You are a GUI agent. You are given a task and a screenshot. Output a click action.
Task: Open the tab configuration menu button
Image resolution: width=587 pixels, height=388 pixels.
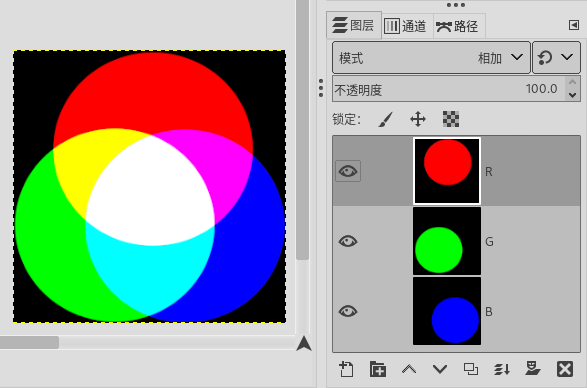coord(574,25)
